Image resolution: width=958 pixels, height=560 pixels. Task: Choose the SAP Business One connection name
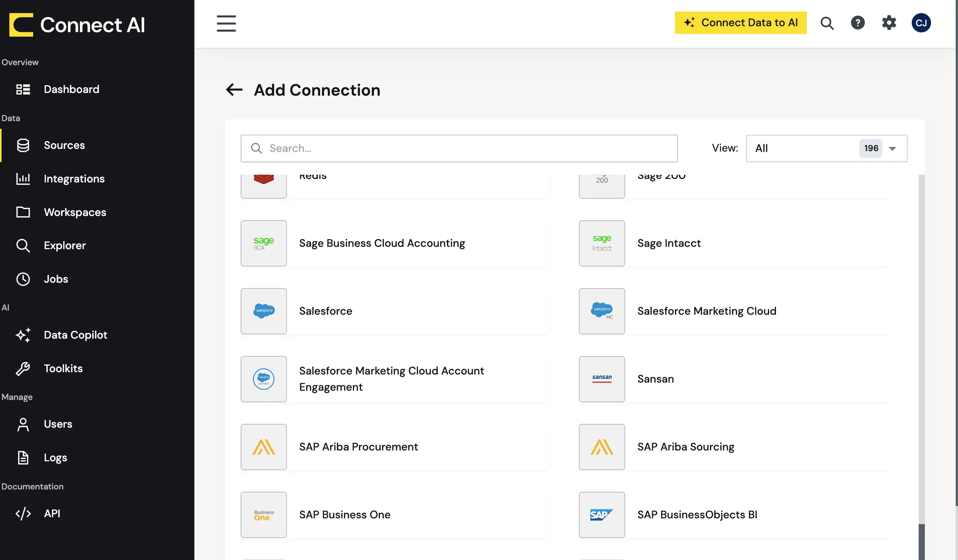point(345,515)
